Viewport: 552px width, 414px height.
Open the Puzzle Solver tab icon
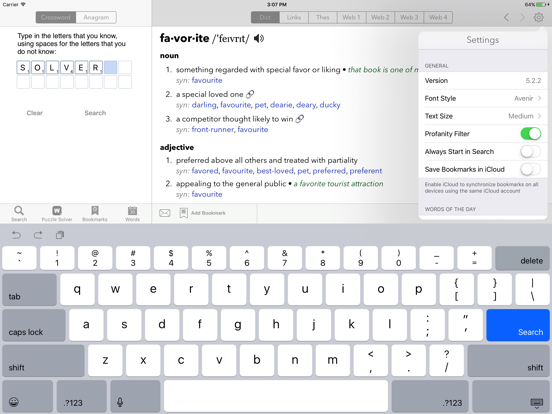click(x=57, y=211)
